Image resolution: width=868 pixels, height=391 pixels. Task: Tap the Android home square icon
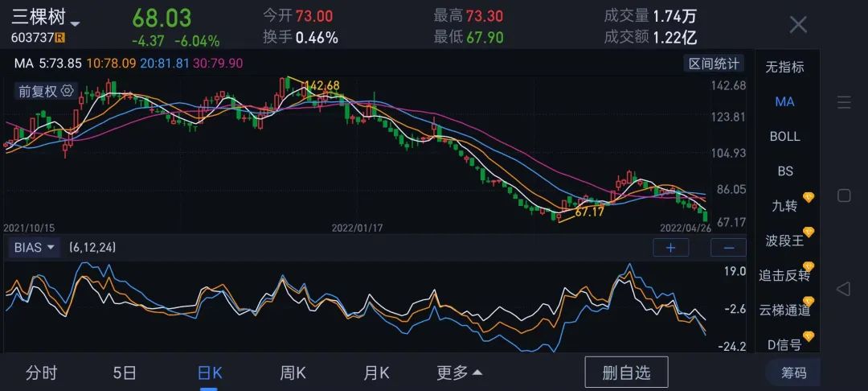tap(843, 195)
